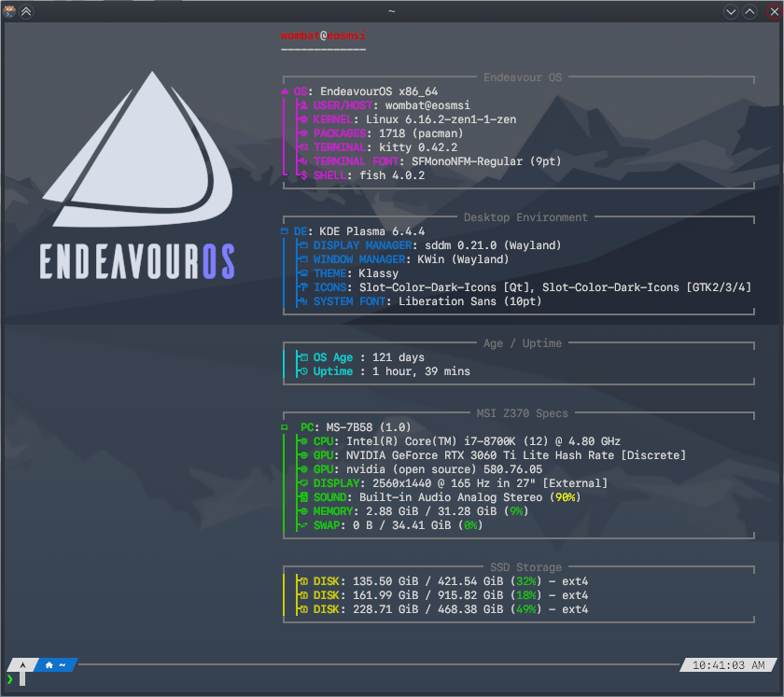Click the wombat@eosmsi header text

click(x=323, y=35)
